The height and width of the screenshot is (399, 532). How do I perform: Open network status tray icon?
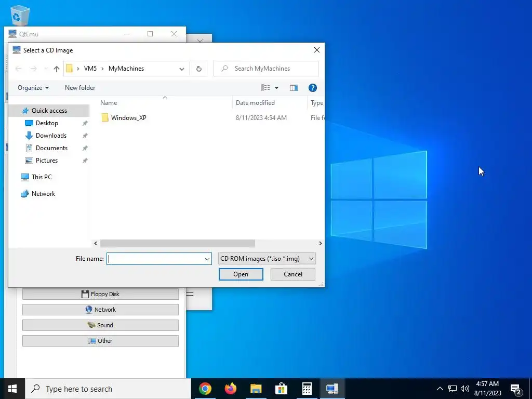click(x=453, y=389)
